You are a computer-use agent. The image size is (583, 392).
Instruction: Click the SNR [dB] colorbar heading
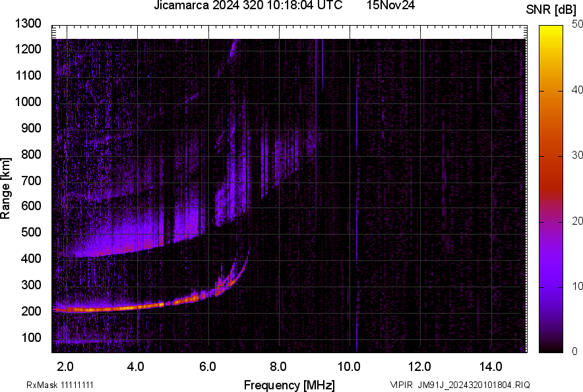pos(551,9)
